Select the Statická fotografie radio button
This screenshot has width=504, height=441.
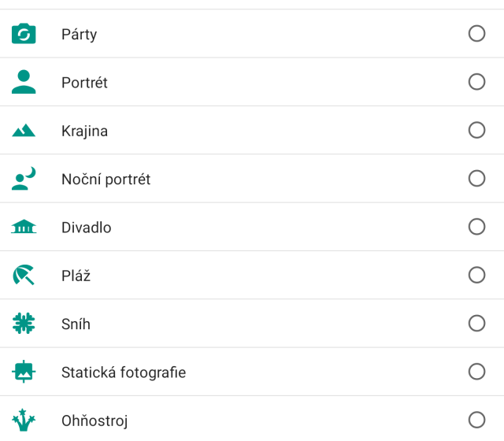[476, 371]
